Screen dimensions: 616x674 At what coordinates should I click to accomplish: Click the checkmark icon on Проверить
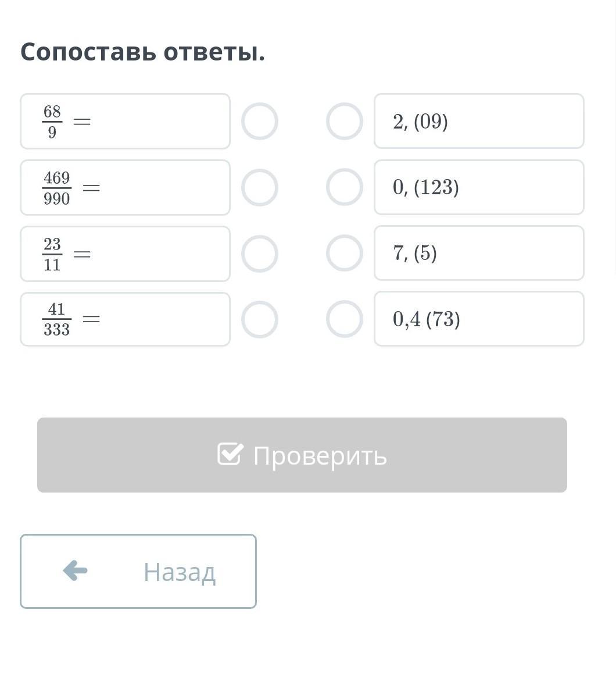[229, 454]
